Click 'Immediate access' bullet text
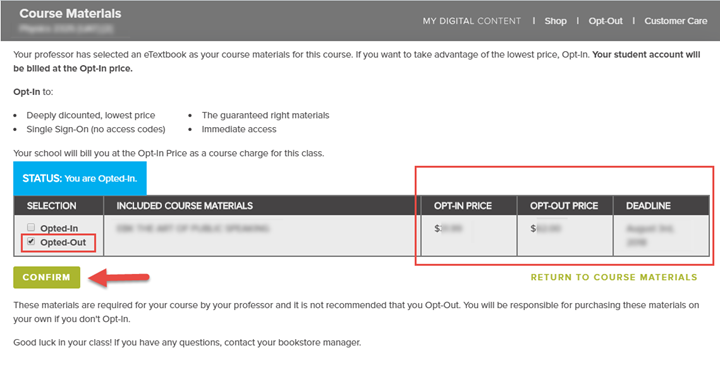 [x=239, y=130]
